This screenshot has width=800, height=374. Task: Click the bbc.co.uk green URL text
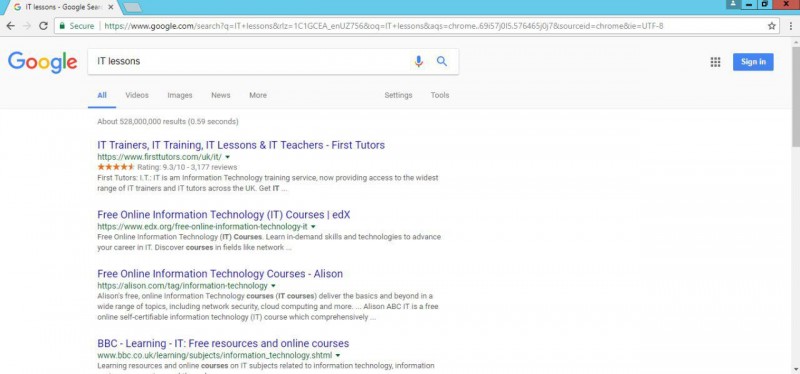tap(214, 355)
